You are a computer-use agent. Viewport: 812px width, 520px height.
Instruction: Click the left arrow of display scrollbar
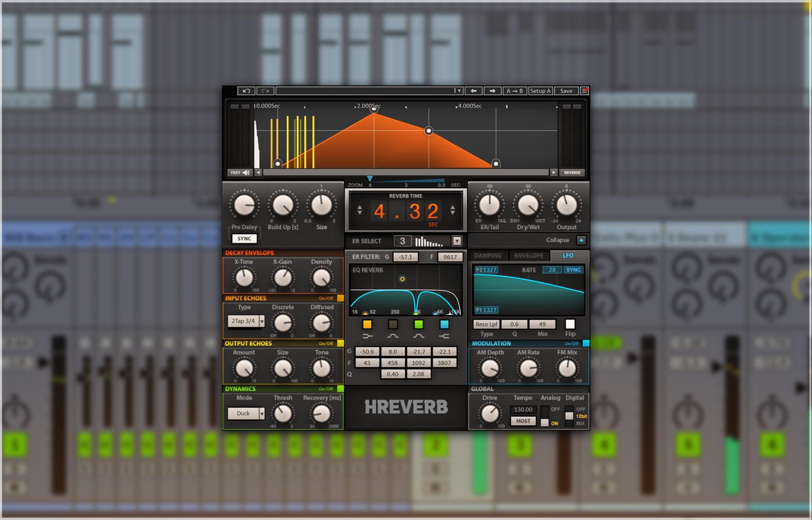[x=258, y=172]
